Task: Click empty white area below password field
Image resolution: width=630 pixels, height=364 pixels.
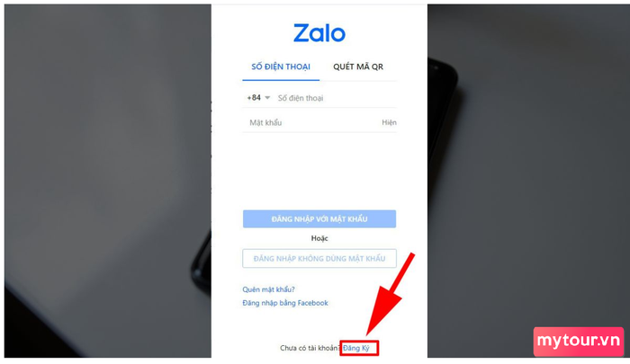Action: 319,171
